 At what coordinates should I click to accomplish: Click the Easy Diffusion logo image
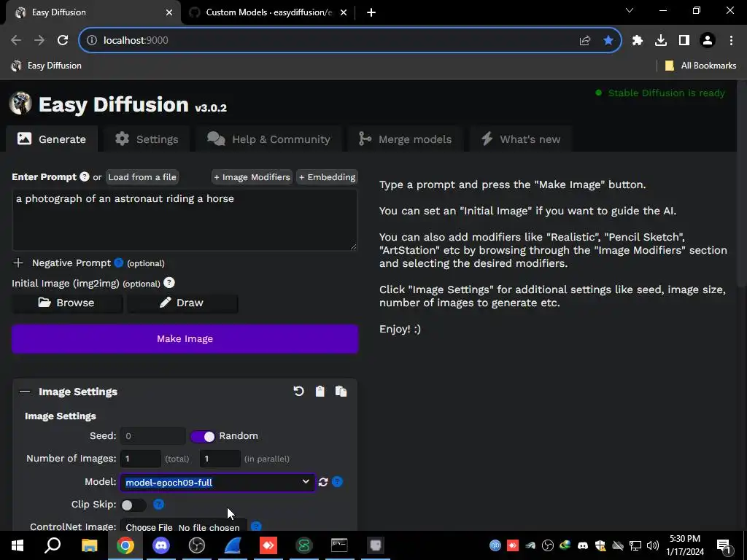tap(20, 104)
